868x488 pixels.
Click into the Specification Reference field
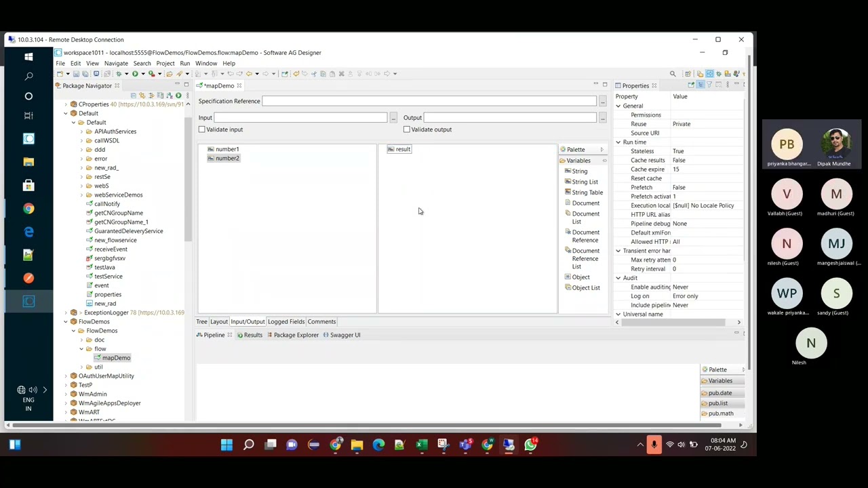coord(429,101)
